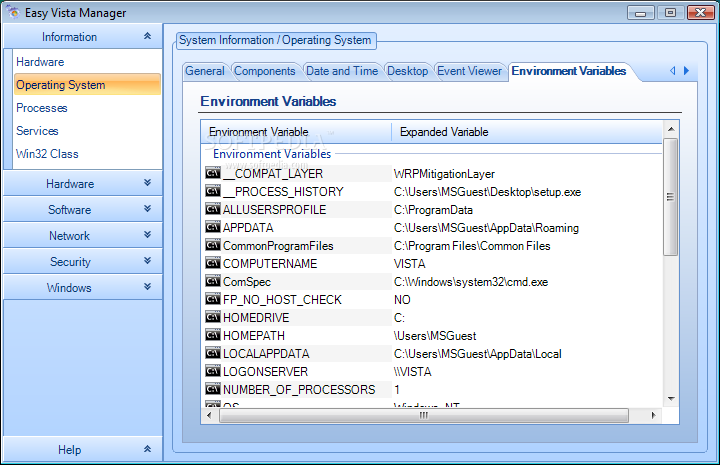Viewport: 720px width, 465px height.
Task: Click the ALLUSERSPROFILE row's console icon
Action: click(x=213, y=209)
